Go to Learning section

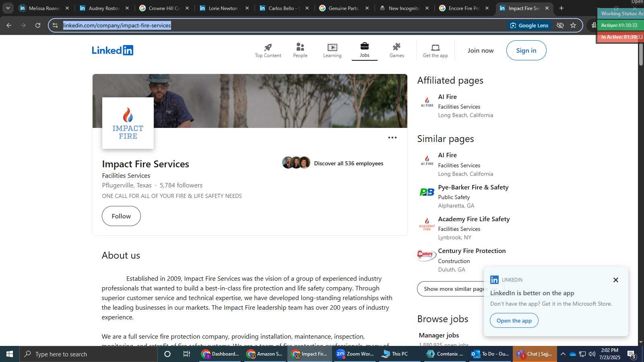pos(332,50)
